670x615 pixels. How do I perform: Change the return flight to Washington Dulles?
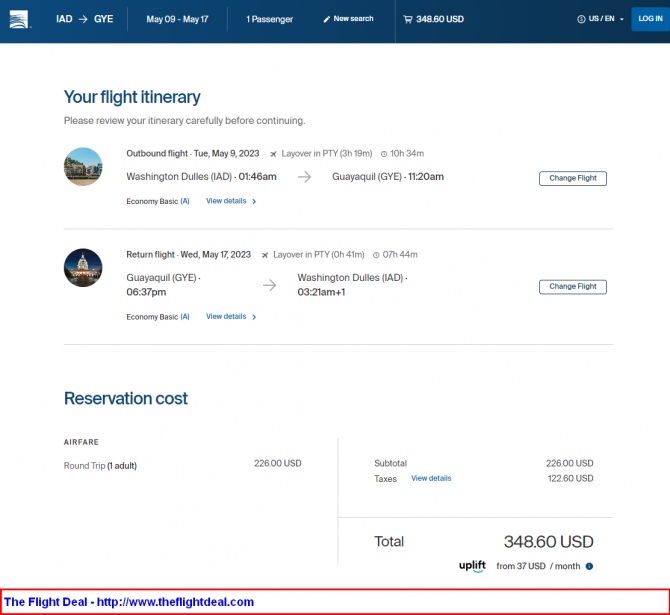[x=573, y=286]
